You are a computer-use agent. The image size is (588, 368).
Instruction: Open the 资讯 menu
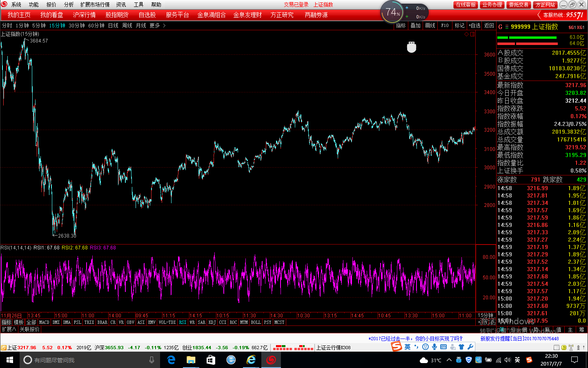[121, 4]
